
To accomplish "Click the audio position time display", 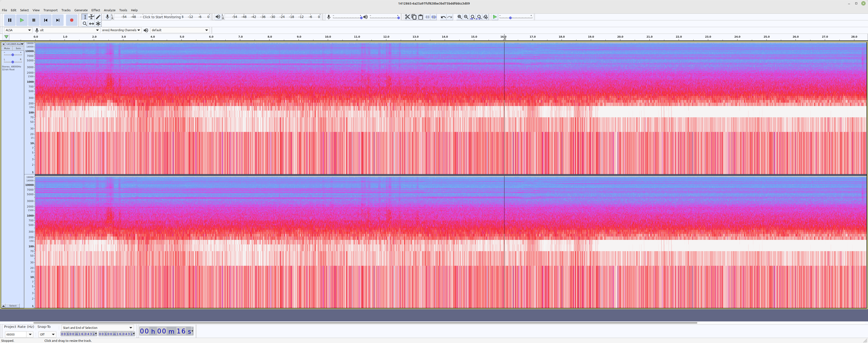I will pos(167,331).
